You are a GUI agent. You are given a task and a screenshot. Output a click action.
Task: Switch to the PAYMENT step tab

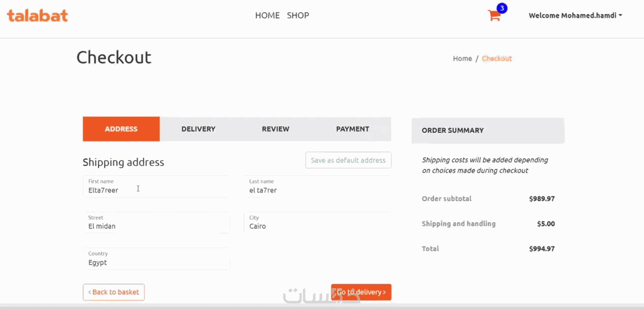(x=352, y=129)
